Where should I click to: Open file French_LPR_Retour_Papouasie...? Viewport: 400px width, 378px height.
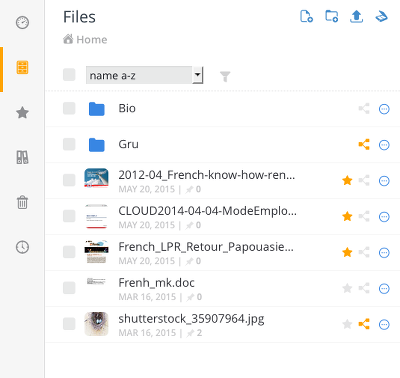tap(206, 247)
